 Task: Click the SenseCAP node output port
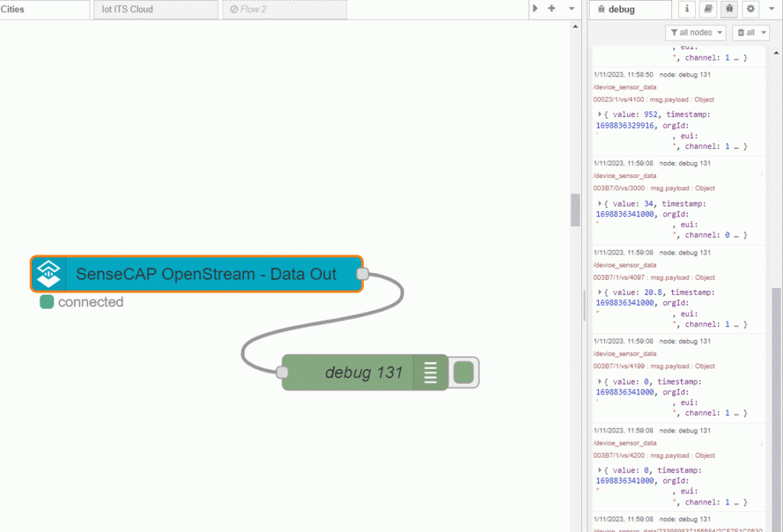click(362, 274)
